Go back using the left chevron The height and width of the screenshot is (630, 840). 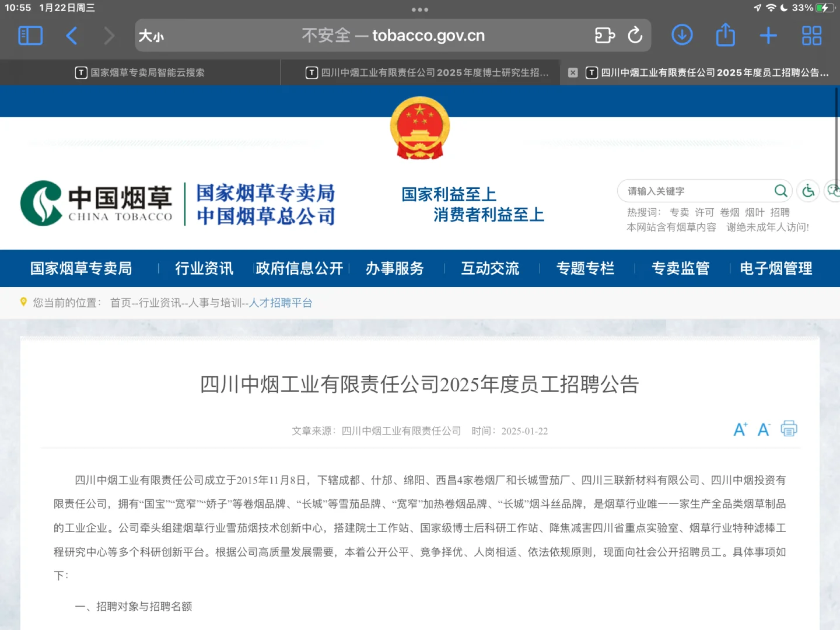point(72,35)
